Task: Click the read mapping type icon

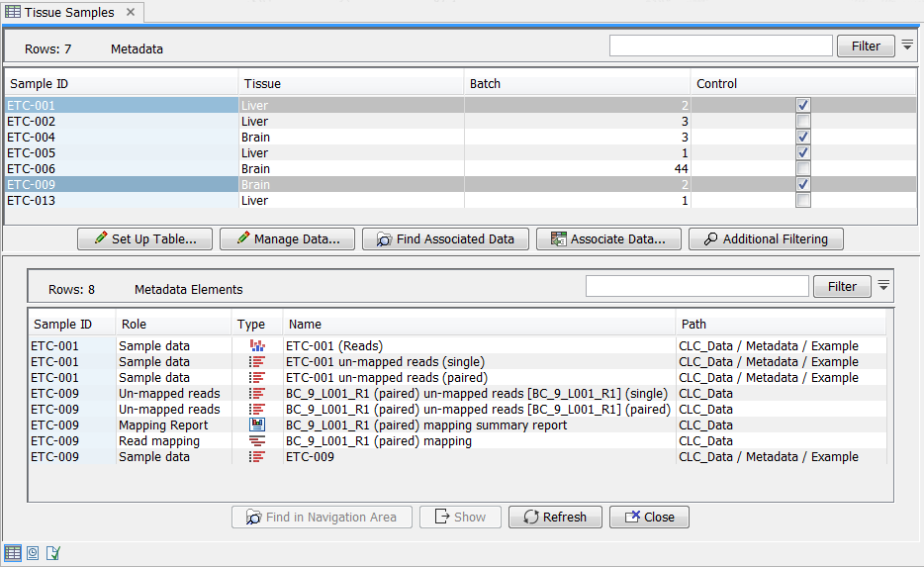Action: click(257, 441)
